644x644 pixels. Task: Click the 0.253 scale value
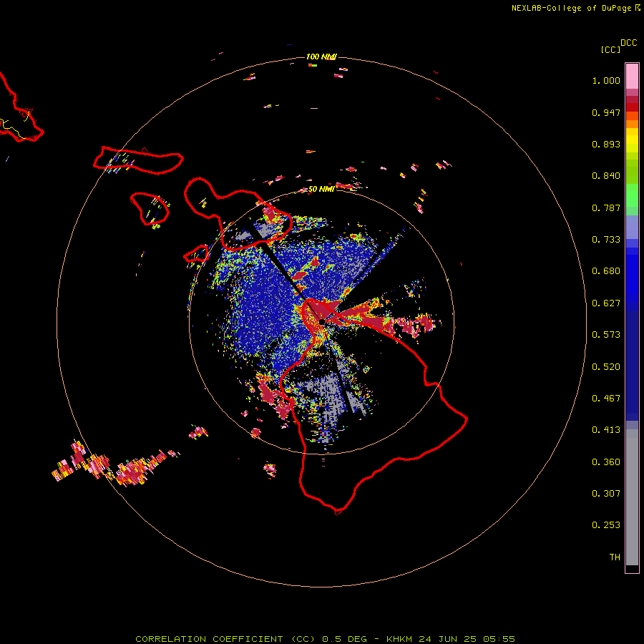click(606, 525)
